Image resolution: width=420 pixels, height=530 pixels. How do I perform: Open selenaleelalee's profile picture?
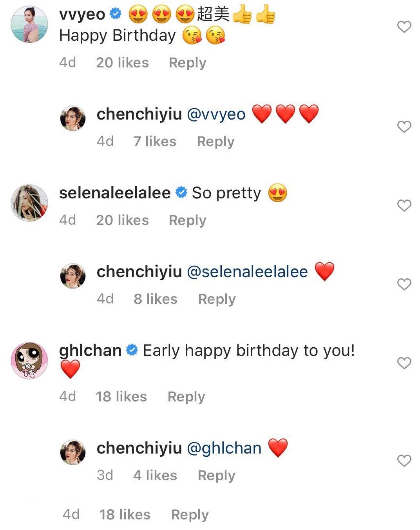point(29,203)
